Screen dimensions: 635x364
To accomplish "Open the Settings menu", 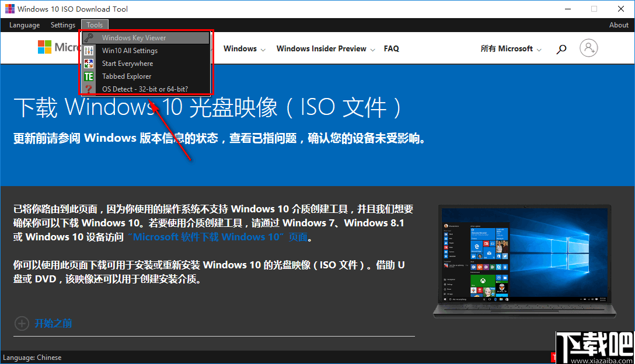I will [63, 25].
